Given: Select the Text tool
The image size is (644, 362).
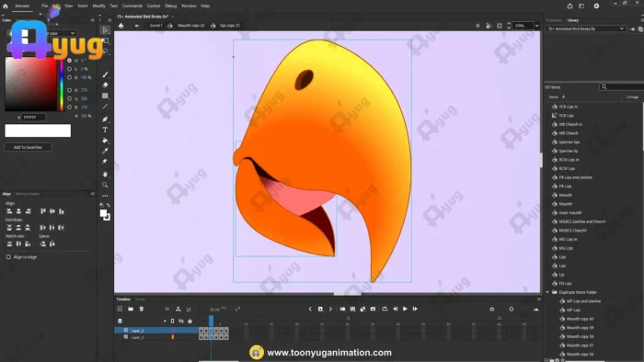Looking at the screenshot, I should [105, 130].
